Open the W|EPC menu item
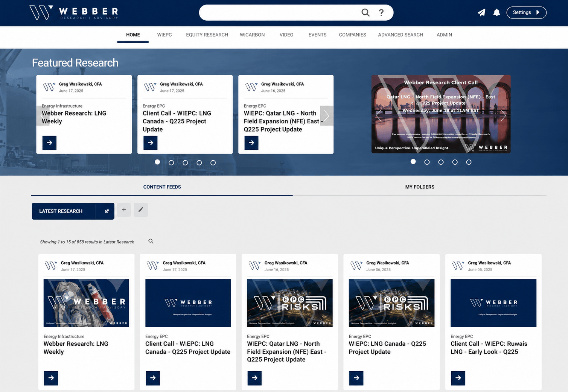 (x=164, y=35)
